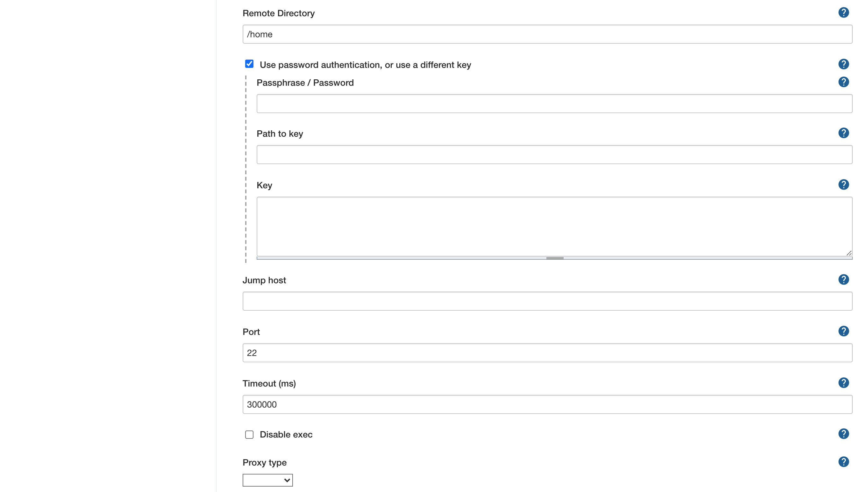Click the Port field showing 22
Viewport: 868px width, 492px height.
point(547,353)
